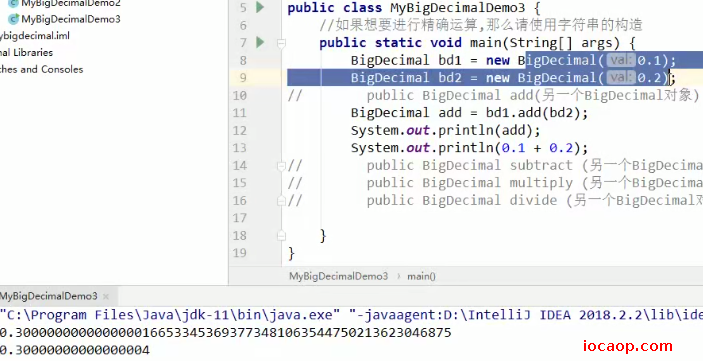This screenshot has width=703, height=361.
Task: Close the MyBigDecimalDemo3 run tab
Action: pos(106,296)
